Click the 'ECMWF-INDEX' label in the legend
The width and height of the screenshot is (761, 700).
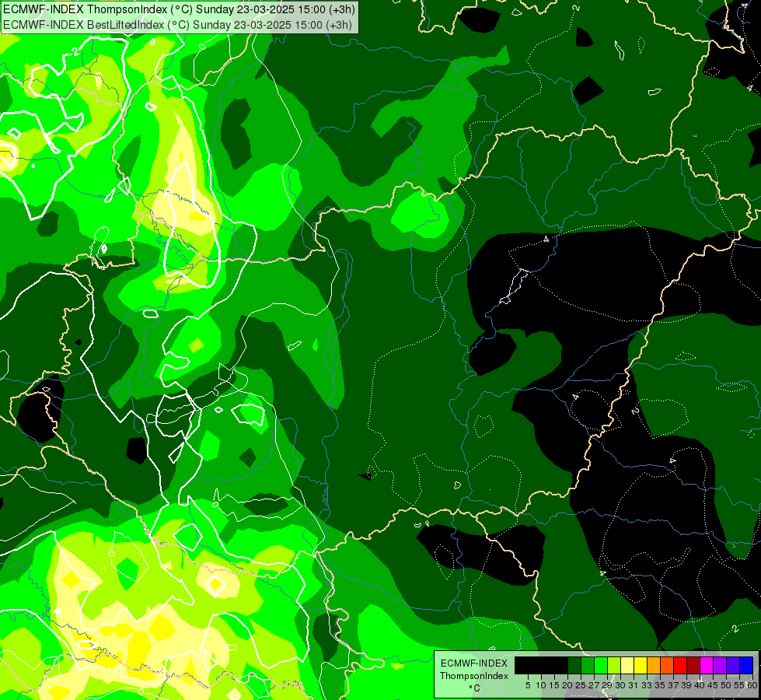(474, 663)
